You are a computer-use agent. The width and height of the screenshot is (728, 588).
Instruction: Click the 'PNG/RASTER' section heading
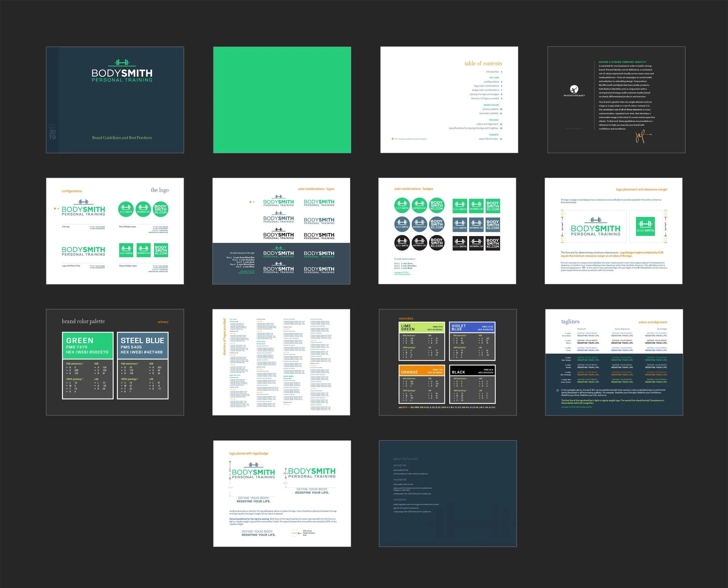tap(400, 480)
